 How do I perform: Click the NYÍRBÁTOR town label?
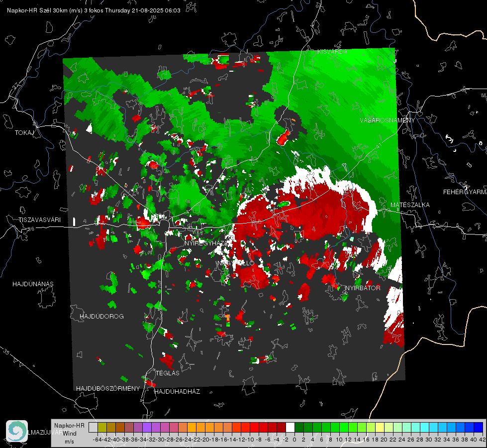363,288
